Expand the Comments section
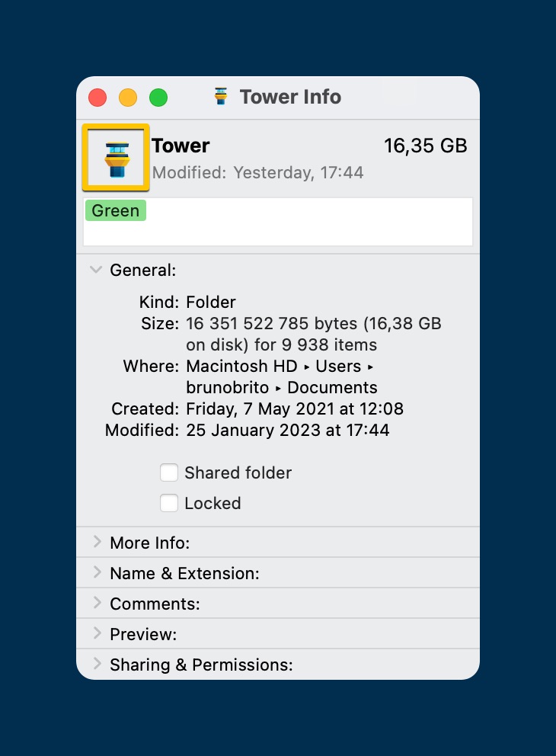 point(97,604)
